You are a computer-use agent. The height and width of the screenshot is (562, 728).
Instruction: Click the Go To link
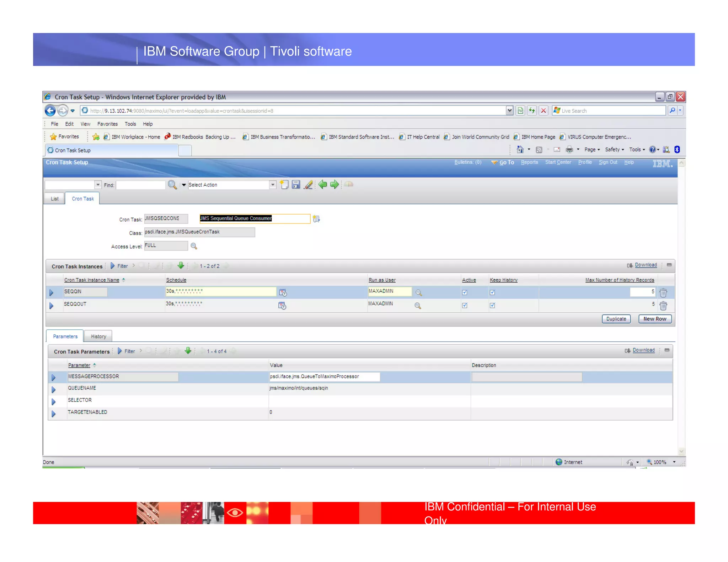507,162
